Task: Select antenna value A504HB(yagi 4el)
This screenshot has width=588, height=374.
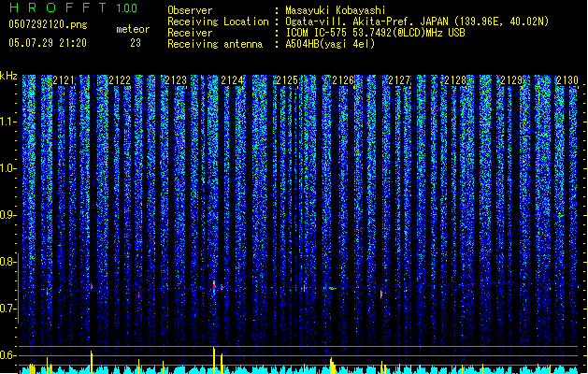Action: 330,44
